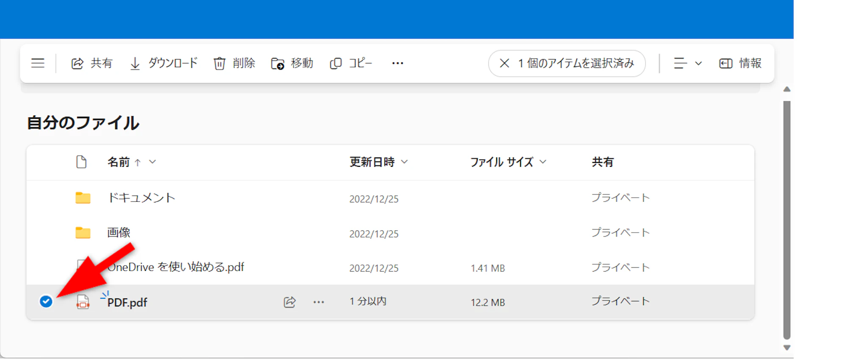The height and width of the screenshot is (359, 868).
Task: Click the file type column header icon
Action: pos(81,162)
